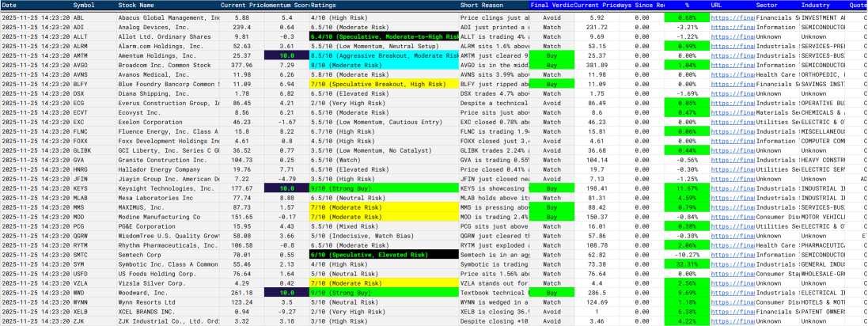Select the URL column header
Image resolution: width=868 pixels, height=326 pixels.
[732, 5]
